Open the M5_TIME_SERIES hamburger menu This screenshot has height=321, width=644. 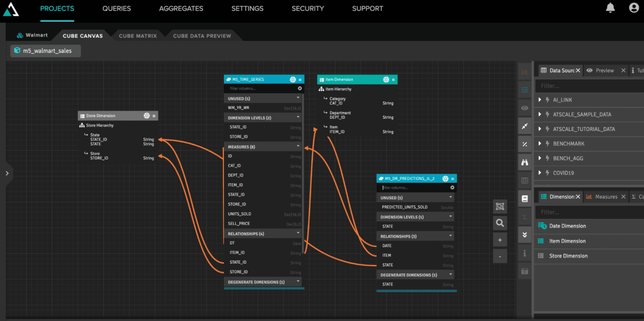point(300,80)
